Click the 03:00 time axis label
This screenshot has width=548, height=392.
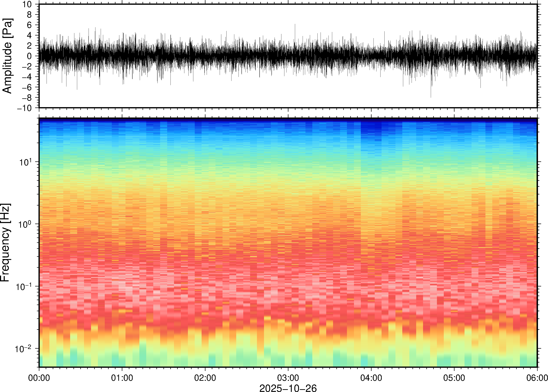[x=288, y=378]
